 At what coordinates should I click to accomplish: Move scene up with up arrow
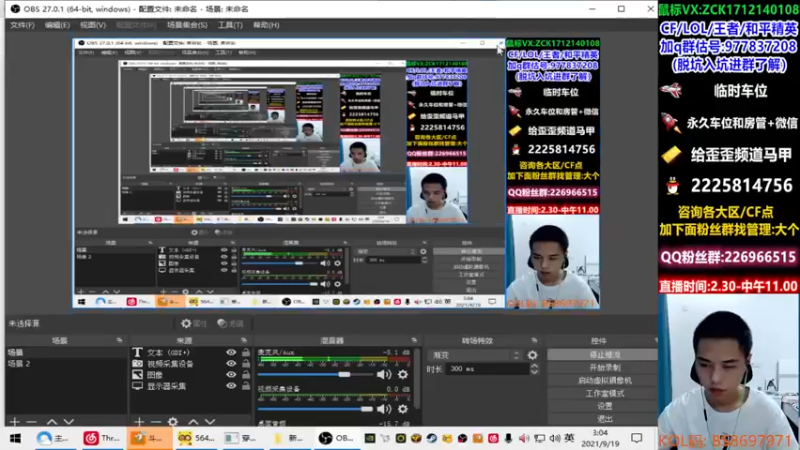coord(52,421)
